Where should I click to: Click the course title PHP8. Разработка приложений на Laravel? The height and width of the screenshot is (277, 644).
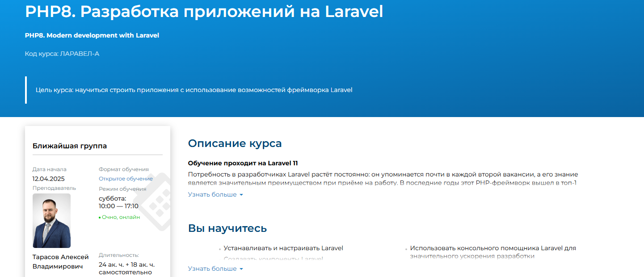(x=204, y=11)
